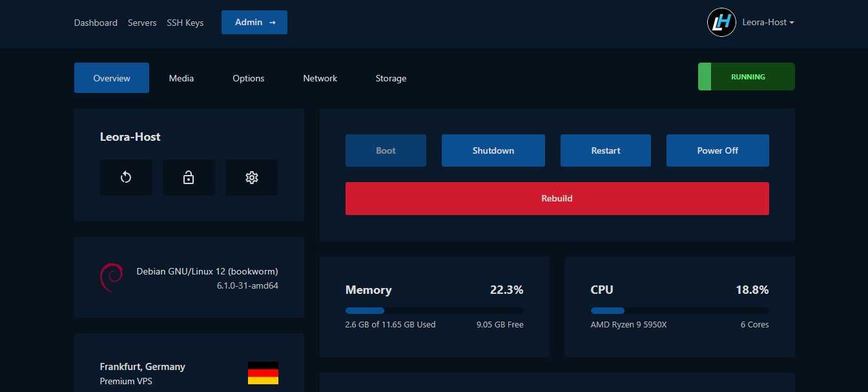
Task: Switch to the Media tab
Action: coord(181,78)
